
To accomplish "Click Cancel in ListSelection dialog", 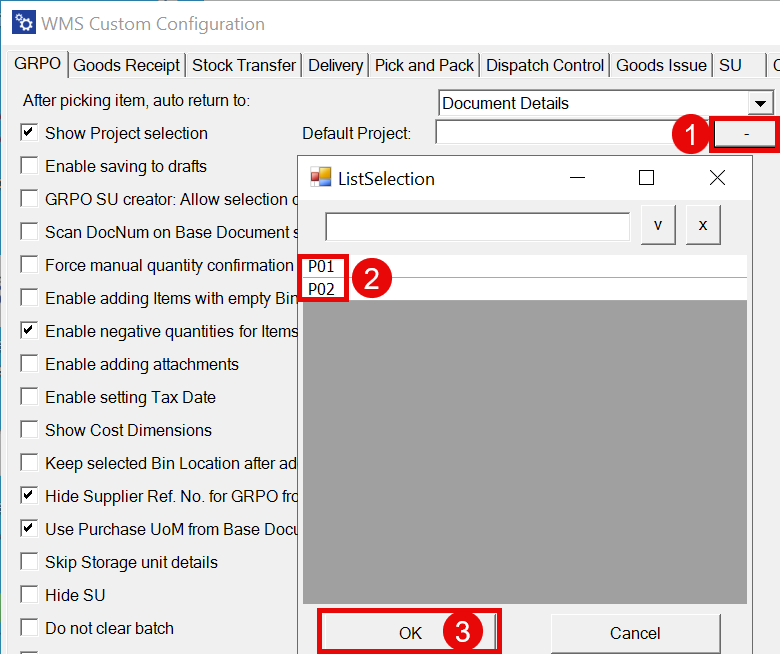I will 635,633.
